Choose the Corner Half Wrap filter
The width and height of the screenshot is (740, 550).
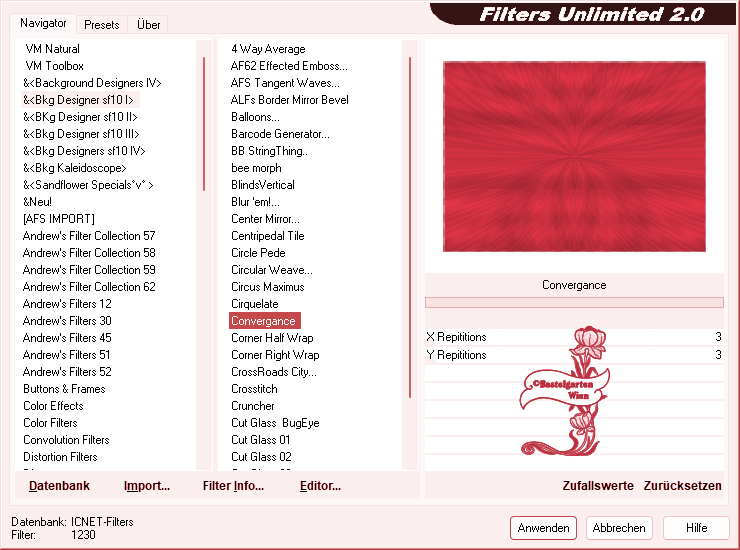coord(272,338)
